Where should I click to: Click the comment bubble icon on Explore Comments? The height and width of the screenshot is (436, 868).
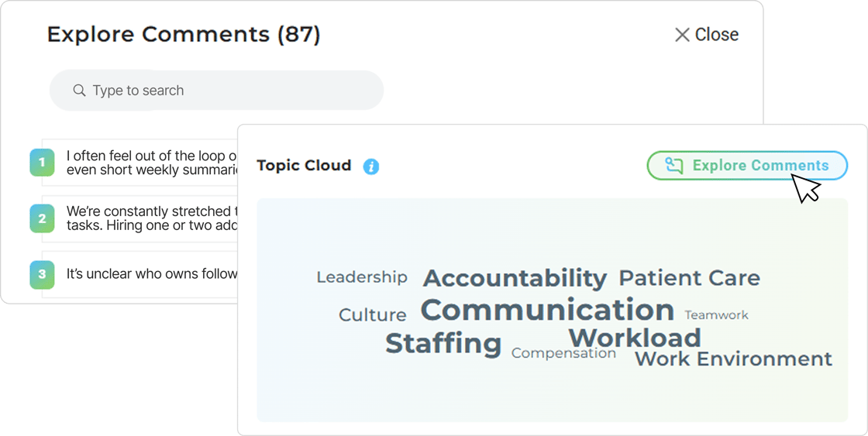pos(674,166)
